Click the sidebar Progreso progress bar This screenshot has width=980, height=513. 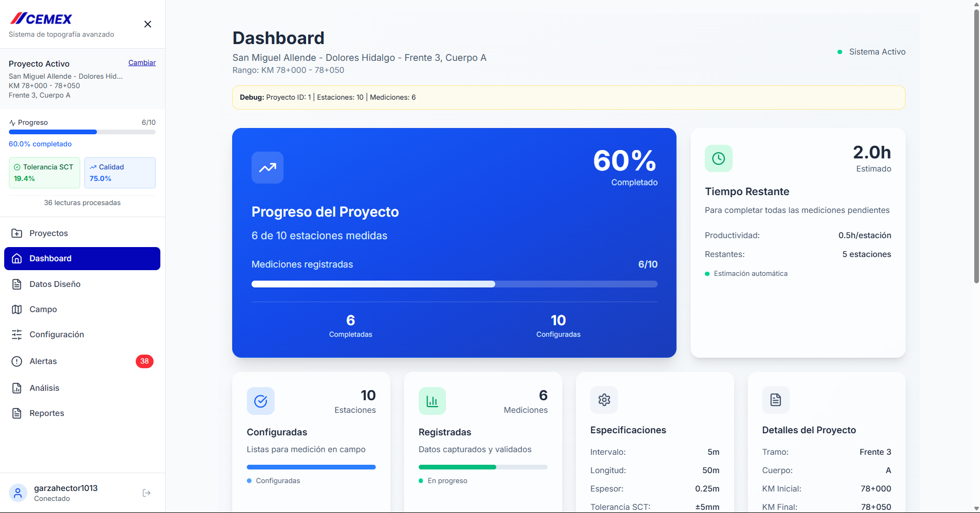click(82, 132)
